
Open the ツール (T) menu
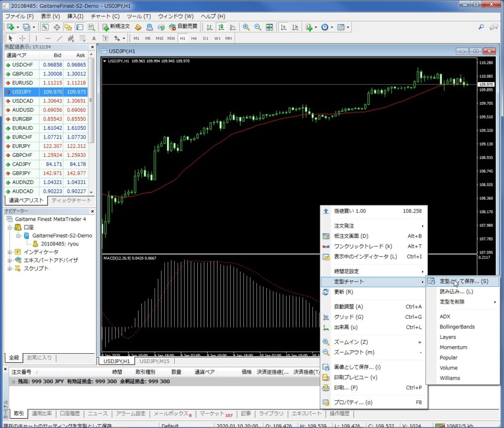point(138,16)
